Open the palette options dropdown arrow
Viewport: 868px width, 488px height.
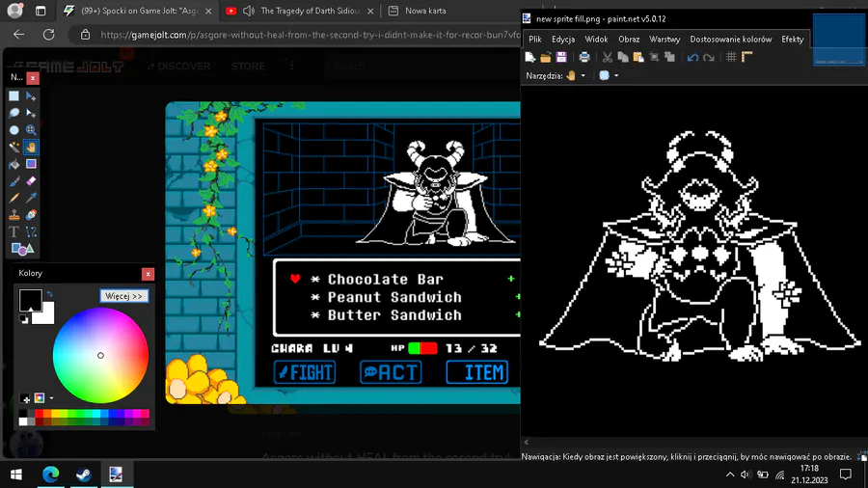pyautogui.click(x=51, y=397)
